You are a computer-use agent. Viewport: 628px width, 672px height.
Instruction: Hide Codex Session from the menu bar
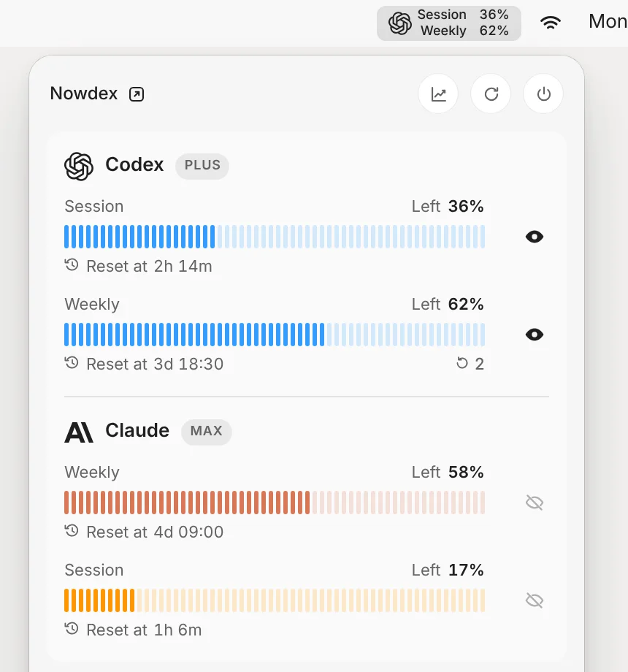coord(535,237)
